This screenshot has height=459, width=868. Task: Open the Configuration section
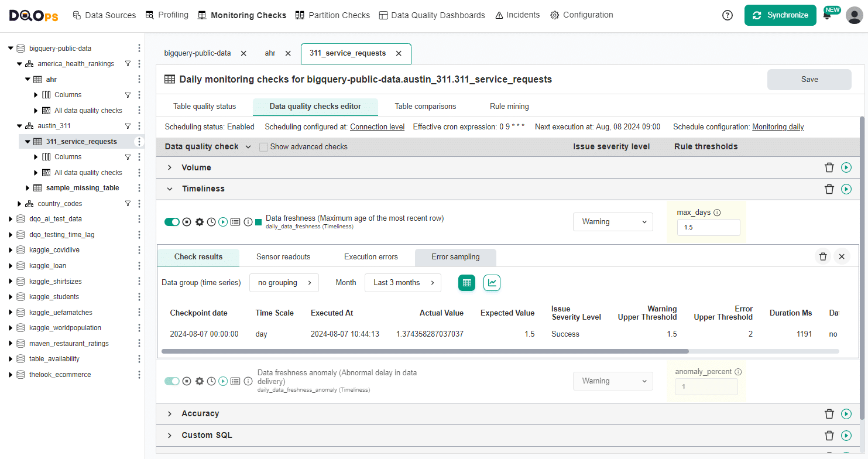coord(582,15)
